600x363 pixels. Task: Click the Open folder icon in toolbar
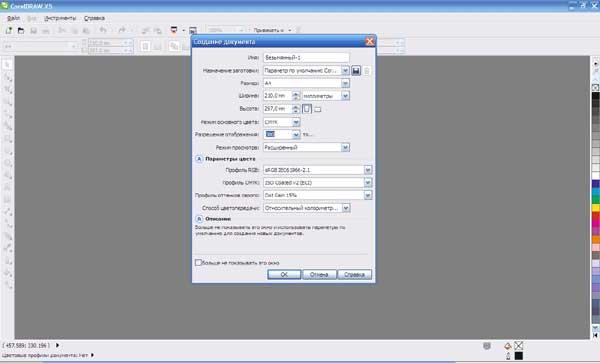[x=21, y=31]
